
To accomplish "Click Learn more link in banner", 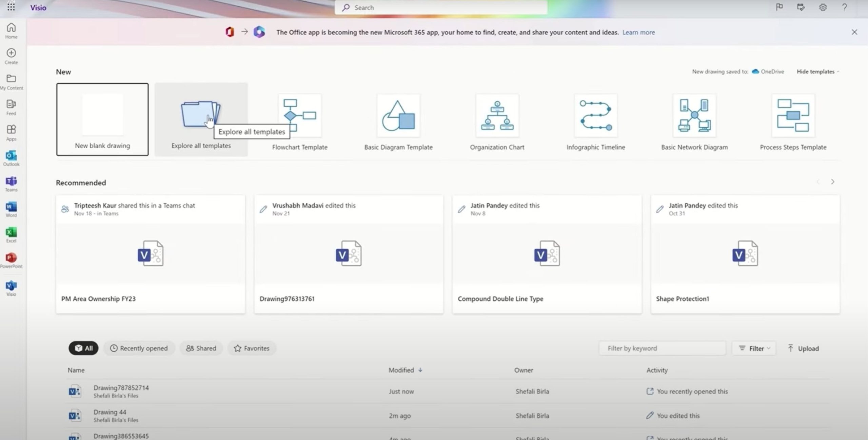I will [x=638, y=32].
